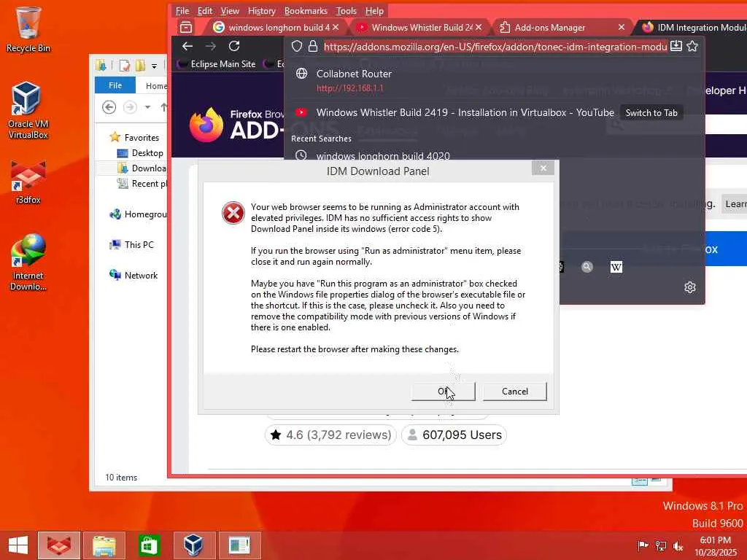Open the Bookmarks menu
This screenshot has width=747, height=560.
[x=306, y=11]
